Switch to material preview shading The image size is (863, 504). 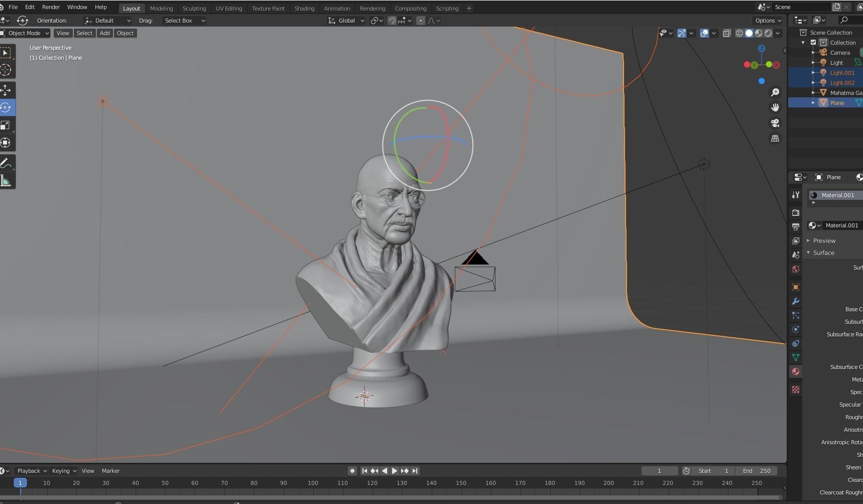click(x=759, y=33)
